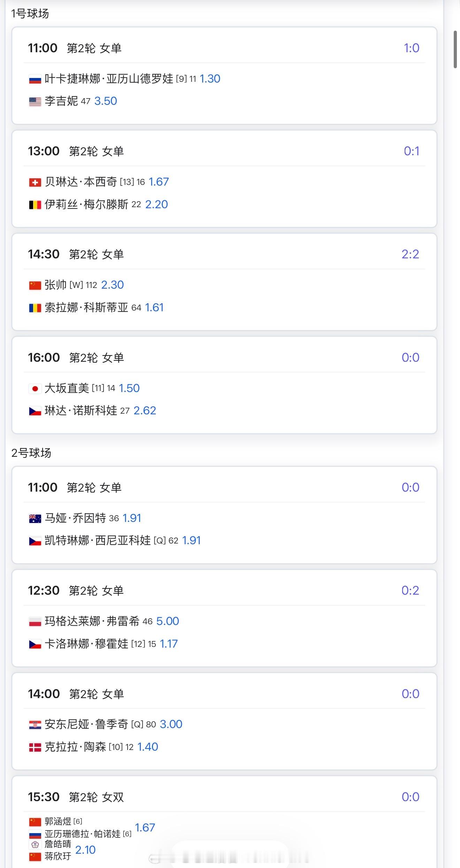Pick odds 1.50 for 大坂直美

coord(129,388)
